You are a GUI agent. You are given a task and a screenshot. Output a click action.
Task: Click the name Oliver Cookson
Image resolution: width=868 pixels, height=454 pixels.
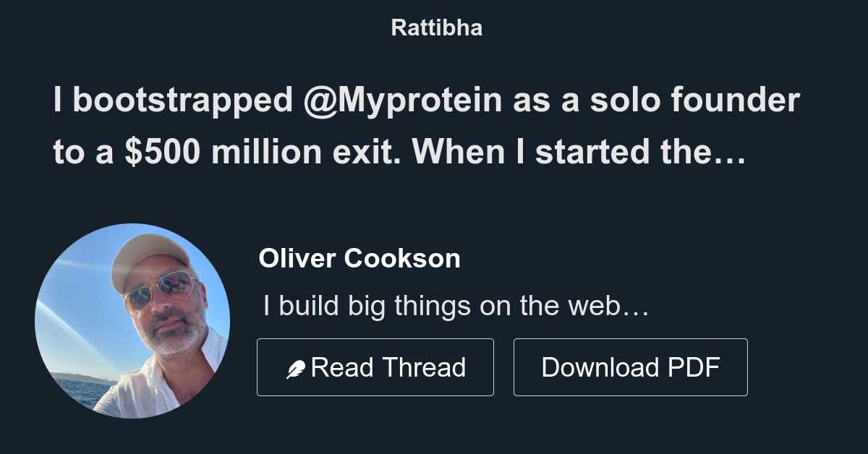(360, 258)
